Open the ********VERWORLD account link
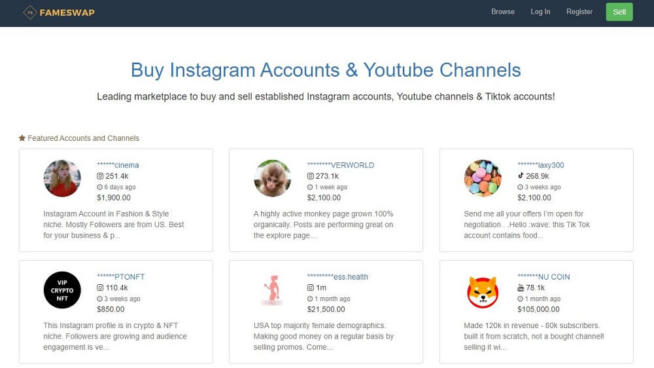This screenshot has width=654, height=368. point(341,165)
